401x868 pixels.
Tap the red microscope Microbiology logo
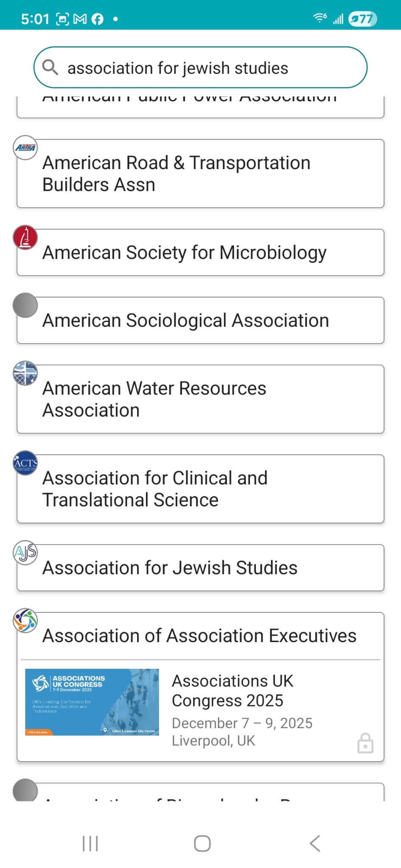25,237
